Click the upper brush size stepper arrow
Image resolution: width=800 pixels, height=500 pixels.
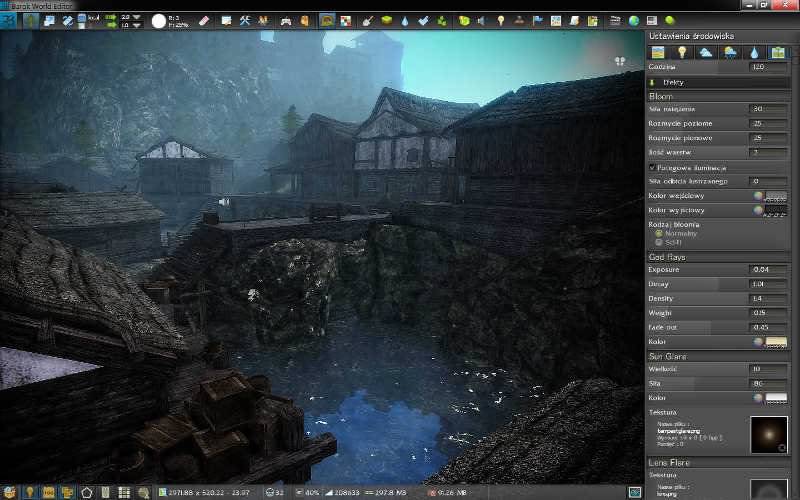point(136,17)
